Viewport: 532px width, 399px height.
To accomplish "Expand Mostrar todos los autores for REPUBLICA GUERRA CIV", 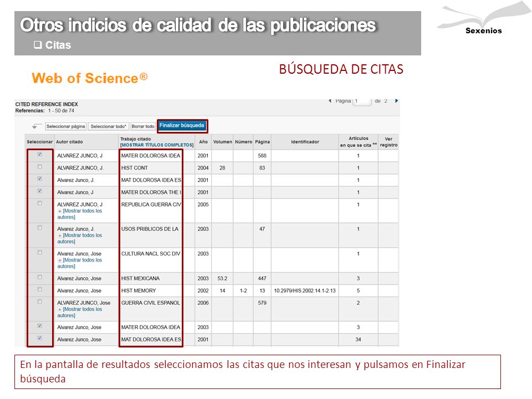I will [80, 214].
